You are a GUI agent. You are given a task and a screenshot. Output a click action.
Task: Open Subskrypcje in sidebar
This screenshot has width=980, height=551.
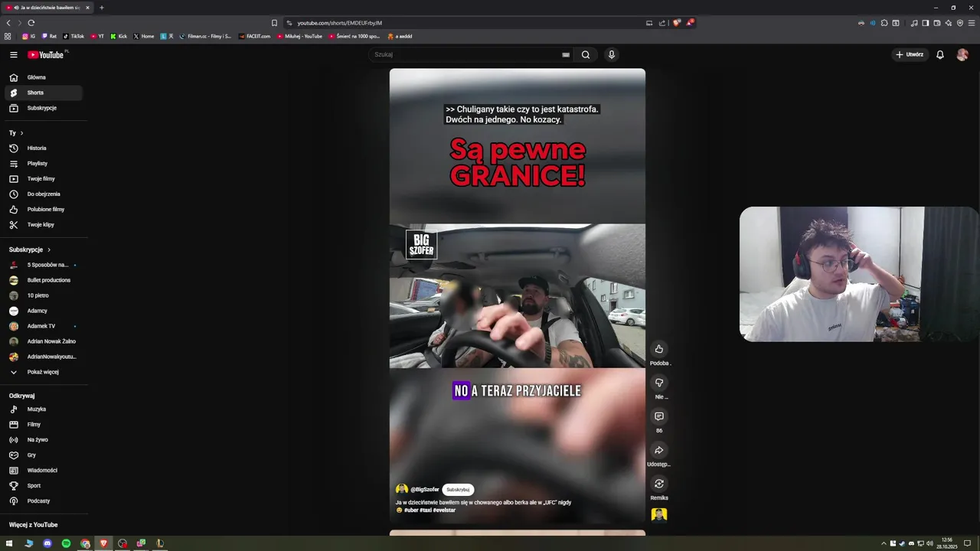point(43,108)
